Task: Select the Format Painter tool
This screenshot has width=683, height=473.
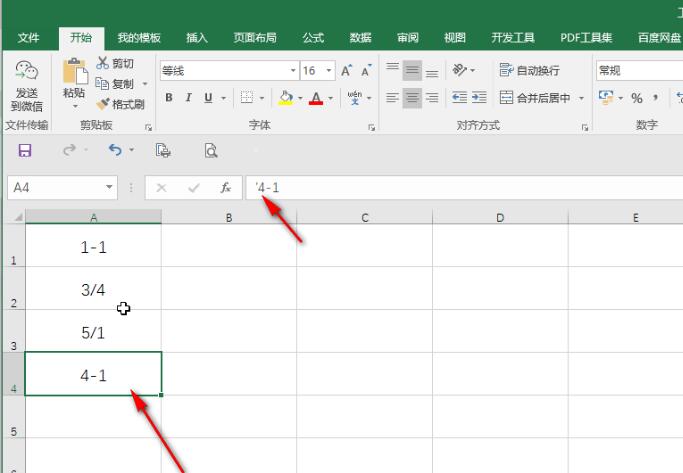Action: tap(121, 104)
